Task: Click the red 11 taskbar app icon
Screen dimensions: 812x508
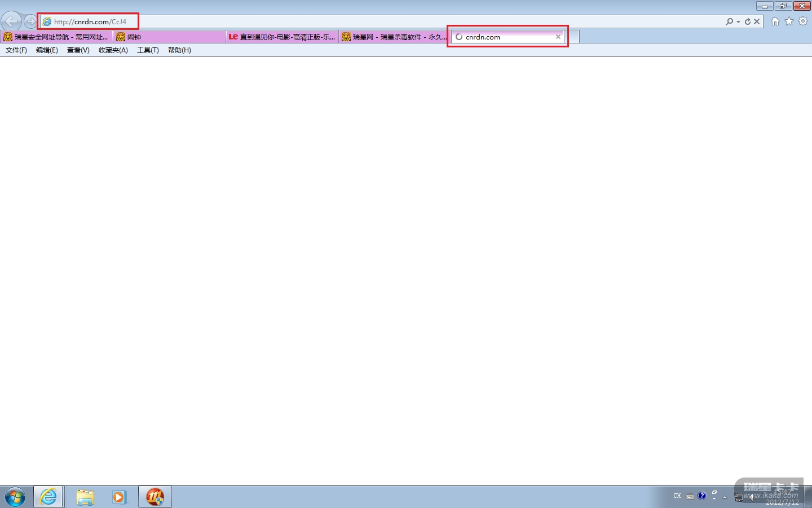Action: (155, 497)
